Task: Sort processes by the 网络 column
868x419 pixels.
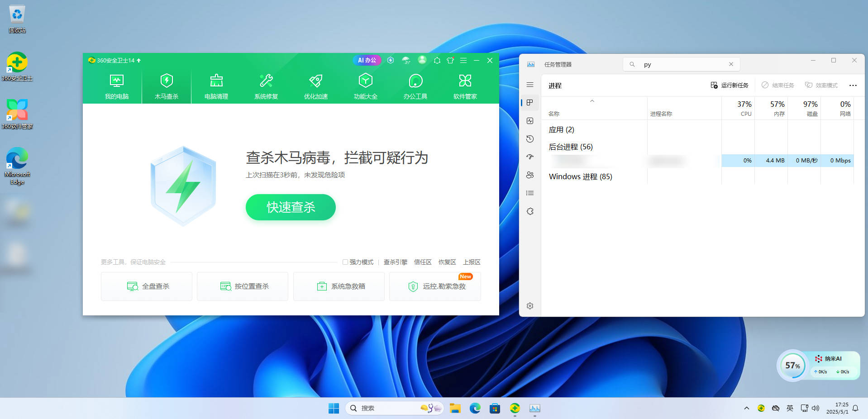Action: [x=837, y=109]
